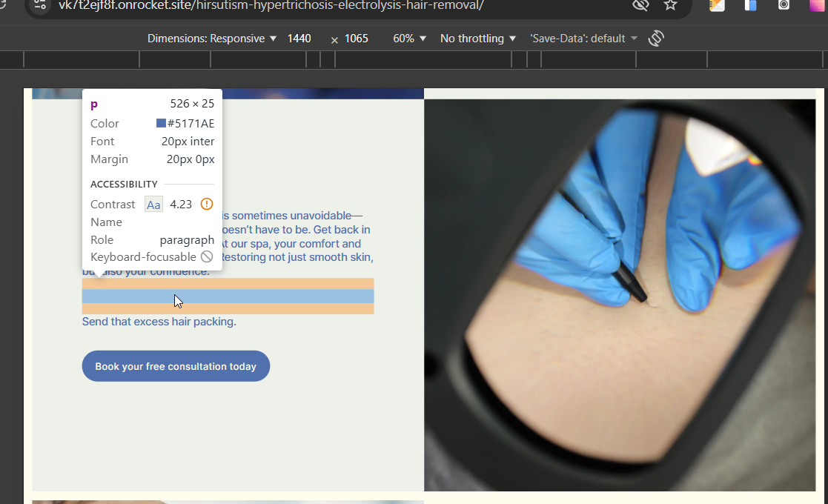The width and height of the screenshot is (828, 504).
Task: Click the crossed-out eye icon in address bar
Action: (640, 4)
